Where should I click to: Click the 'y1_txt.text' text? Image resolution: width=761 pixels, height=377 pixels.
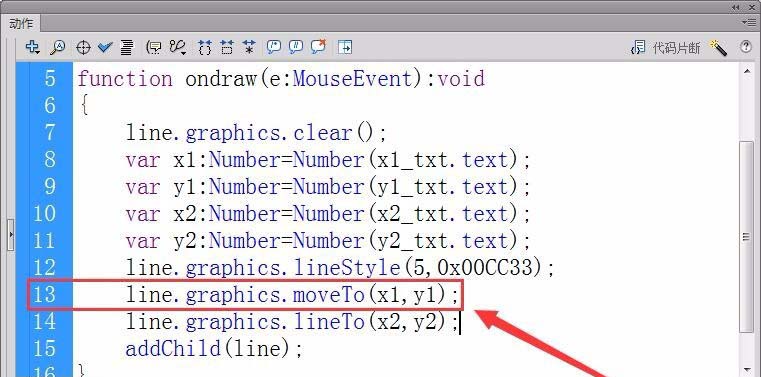tap(442, 187)
